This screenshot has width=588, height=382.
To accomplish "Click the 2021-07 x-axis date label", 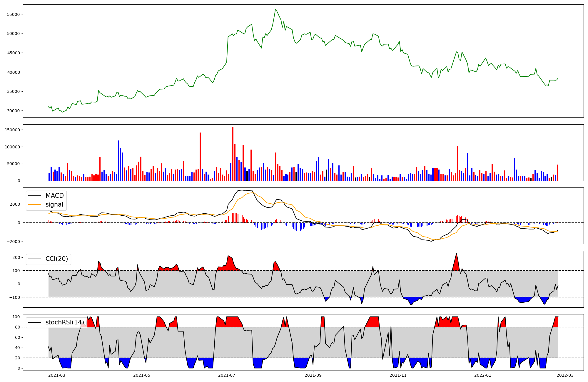I will 227,375.
